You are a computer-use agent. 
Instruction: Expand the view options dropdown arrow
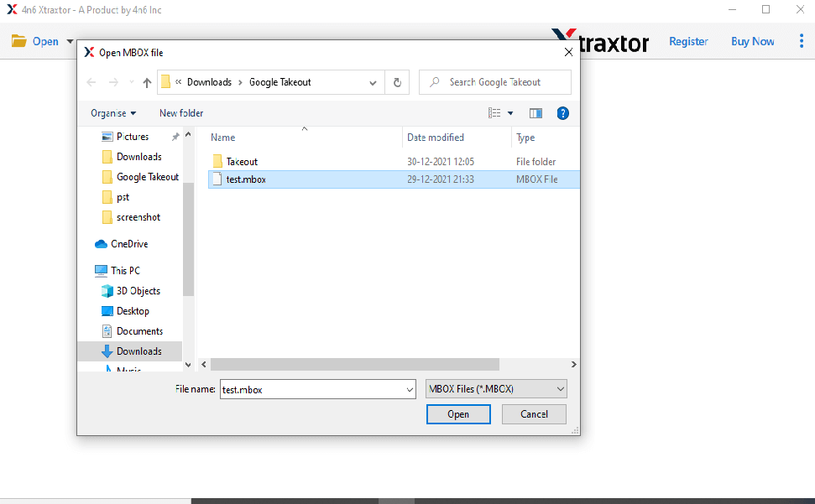pos(510,113)
